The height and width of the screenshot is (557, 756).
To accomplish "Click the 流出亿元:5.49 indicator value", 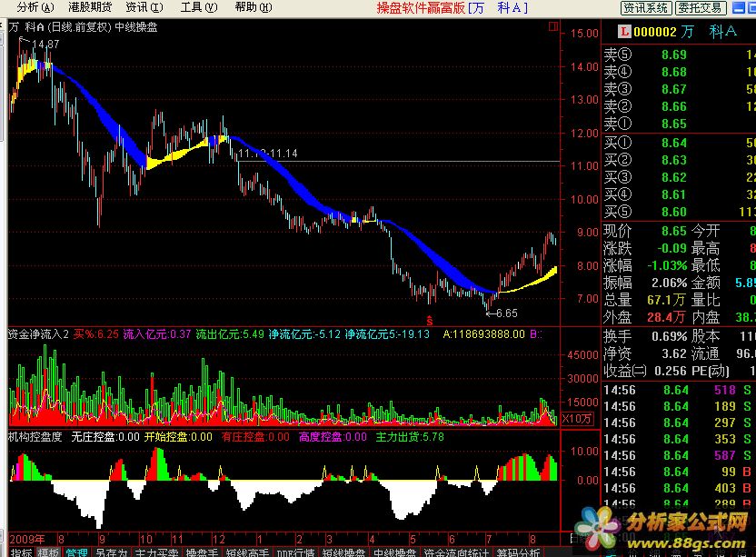I will tap(230, 333).
